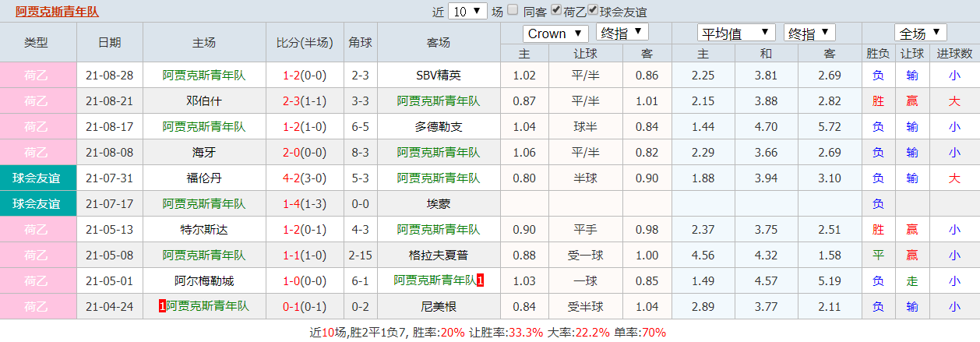Click corner count 8-3 for 海牙 match
Image resolution: width=980 pixels, height=342 pixels.
(360, 153)
